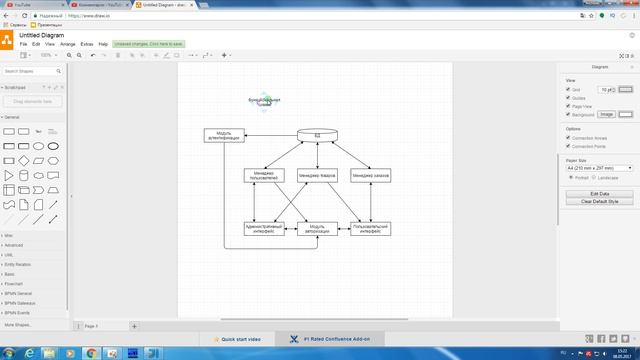Screen dimensions: 640x360
Task: Pick the Text shape from General palette
Action: pos(38,131)
